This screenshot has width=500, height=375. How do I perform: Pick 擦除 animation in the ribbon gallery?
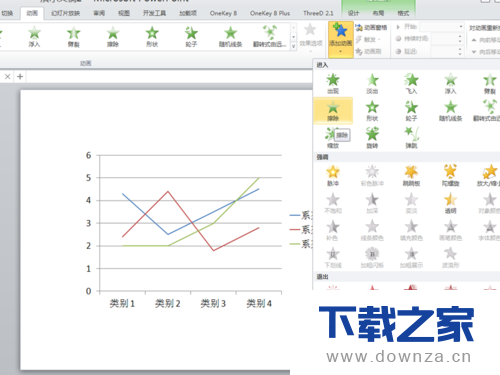pyautogui.click(x=113, y=37)
